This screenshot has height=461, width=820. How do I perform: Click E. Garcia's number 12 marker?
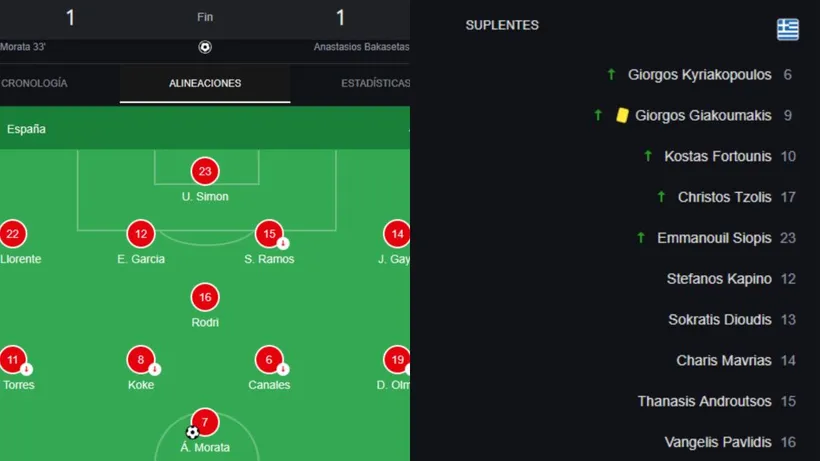141,234
